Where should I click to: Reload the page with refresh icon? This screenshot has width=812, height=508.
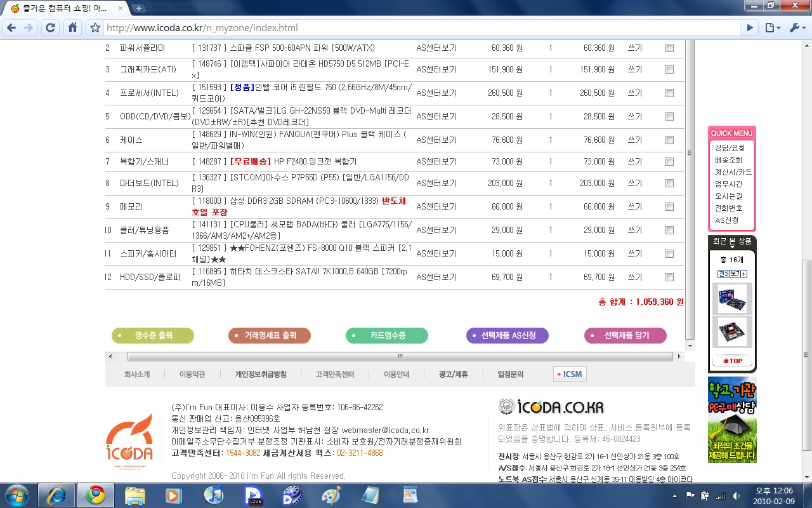tap(51, 28)
